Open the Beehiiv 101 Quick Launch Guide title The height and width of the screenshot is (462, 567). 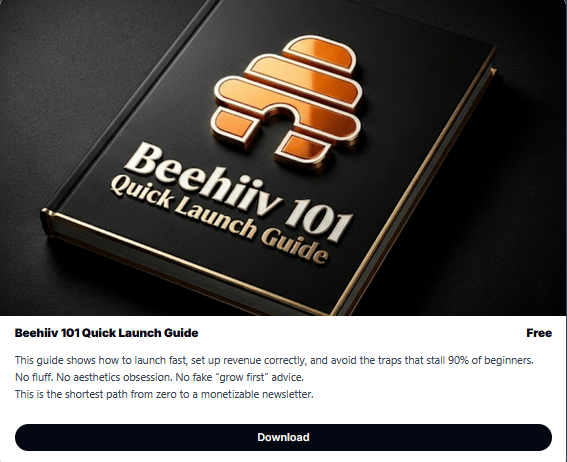[x=106, y=333]
